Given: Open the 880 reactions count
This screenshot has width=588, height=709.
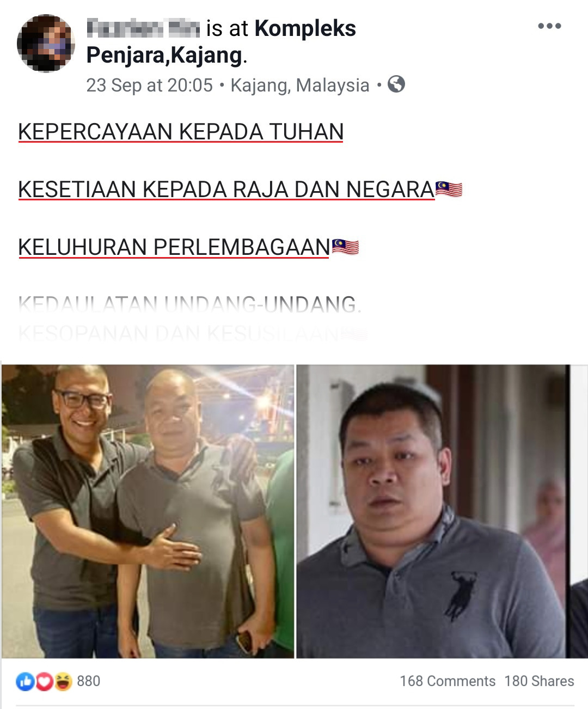Looking at the screenshot, I should point(88,681).
